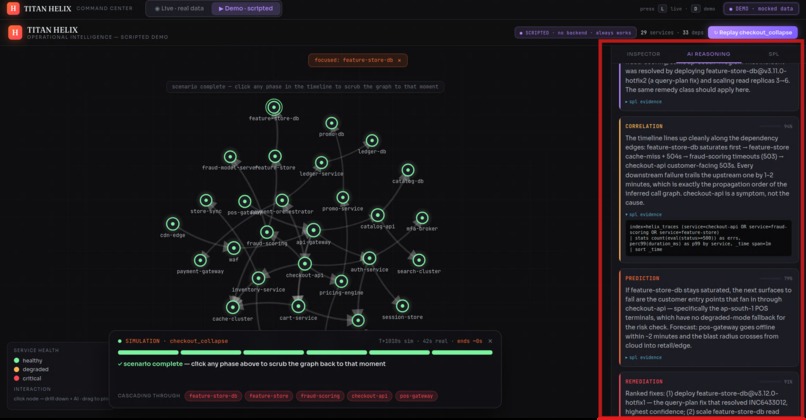The image size is (806, 420).
Task: Click the cart-service node
Action: coord(298,306)
